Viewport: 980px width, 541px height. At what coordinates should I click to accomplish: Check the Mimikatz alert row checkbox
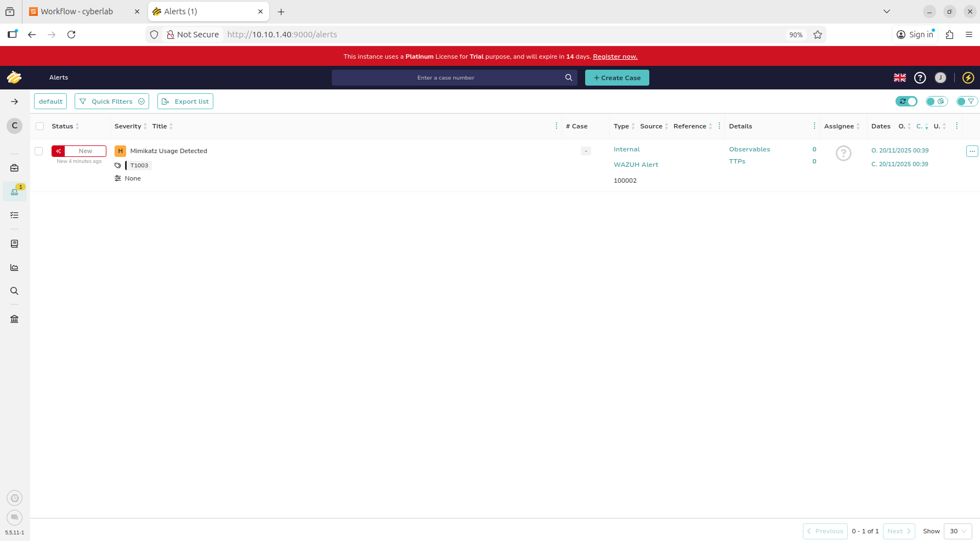[x=39, y=151]
